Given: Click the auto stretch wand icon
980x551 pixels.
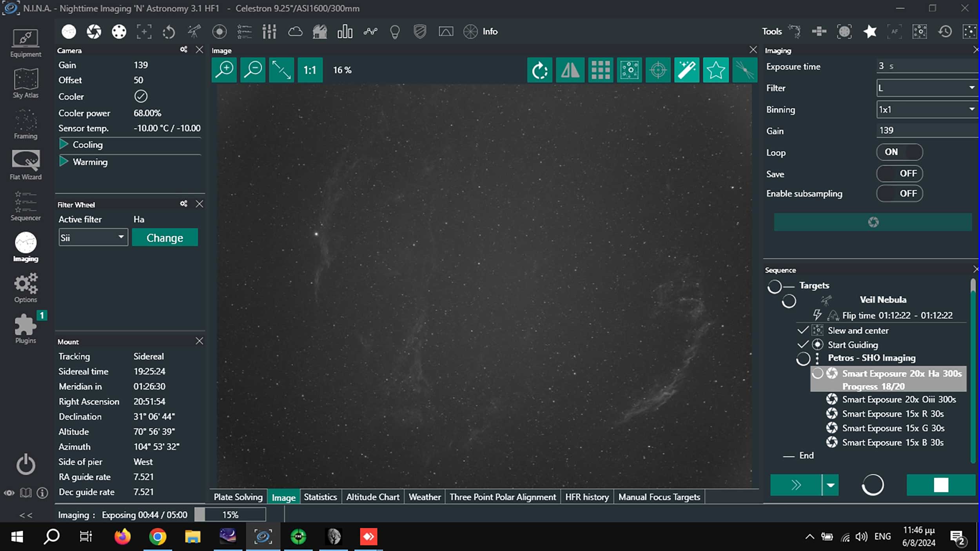Looking at the screenshot, I should click(x=686, y=70).
